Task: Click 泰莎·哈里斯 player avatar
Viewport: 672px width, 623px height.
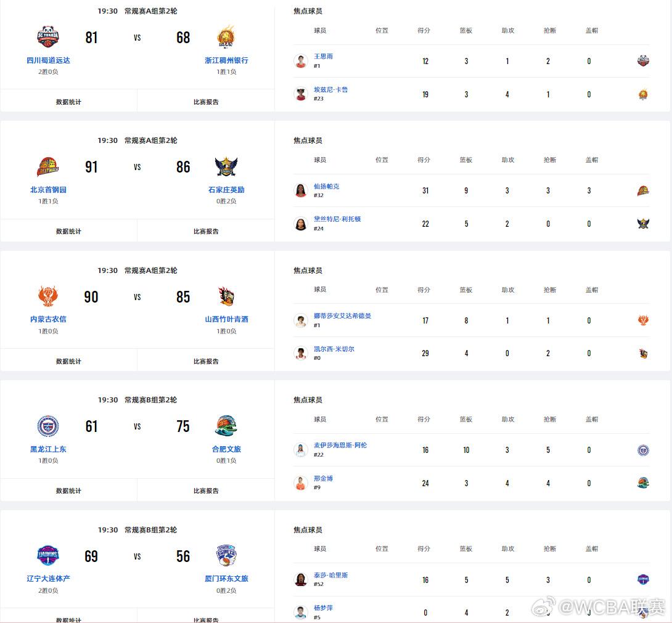Action: click(301, 580)
